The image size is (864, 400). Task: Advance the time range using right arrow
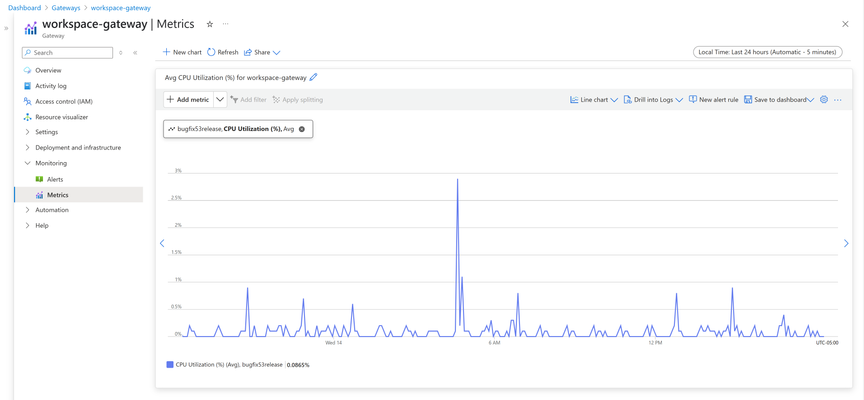tap(846, 243)
